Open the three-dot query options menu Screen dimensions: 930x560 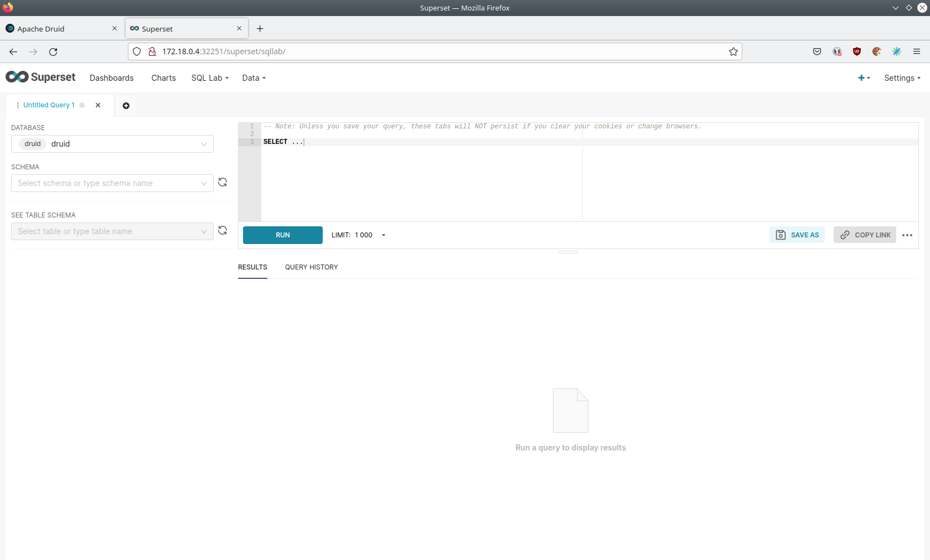(x=907, y=235)
